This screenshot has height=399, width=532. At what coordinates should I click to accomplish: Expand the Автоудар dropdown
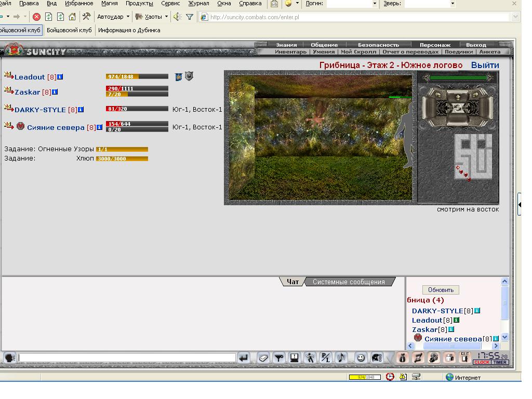128,17
